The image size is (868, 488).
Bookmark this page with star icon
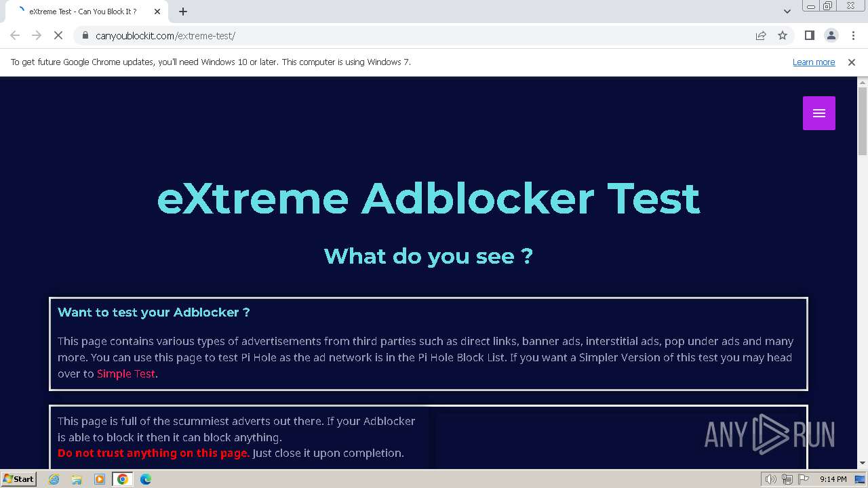[783, 35]
